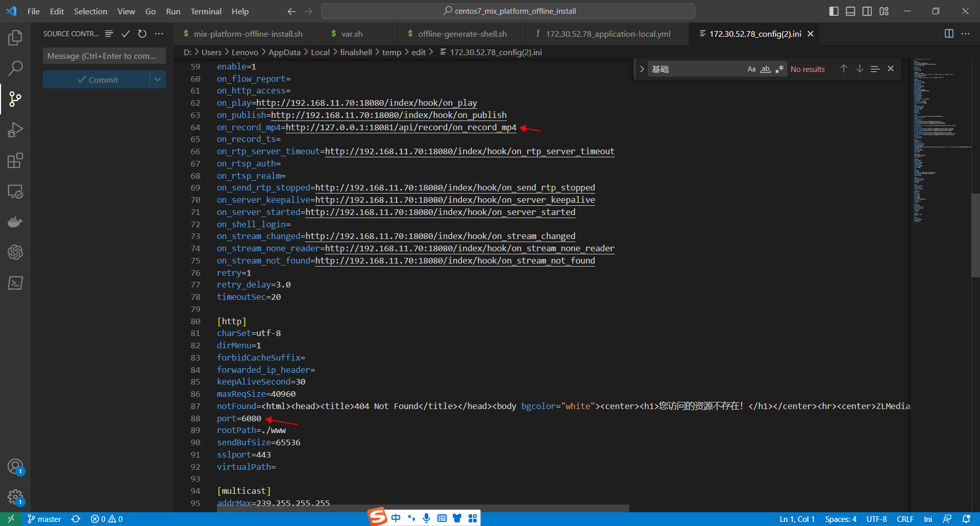Toggle Match Whole Word in find widget
The width and height of the screenshot is (980, 526).
[765, 69]
